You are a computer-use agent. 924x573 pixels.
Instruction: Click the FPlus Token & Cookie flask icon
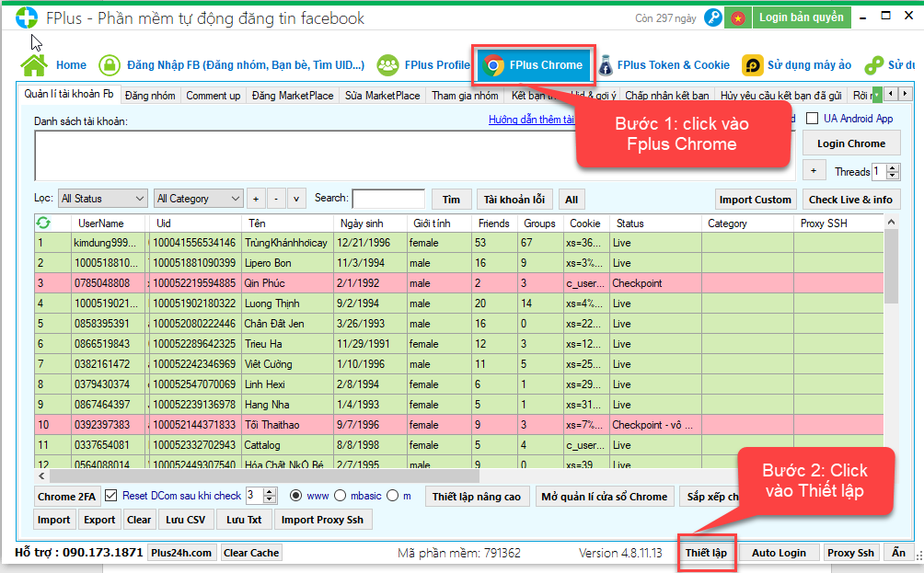606,65
